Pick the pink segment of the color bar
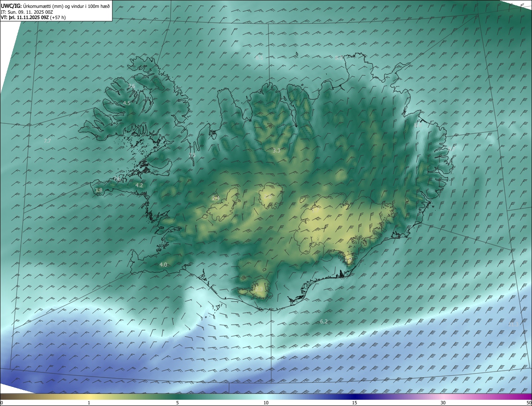 [443, 396]
